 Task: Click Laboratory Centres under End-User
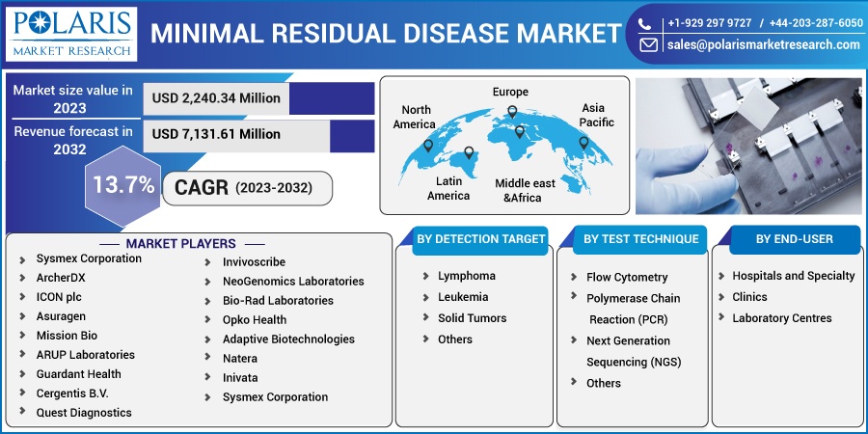coord(781,318)
